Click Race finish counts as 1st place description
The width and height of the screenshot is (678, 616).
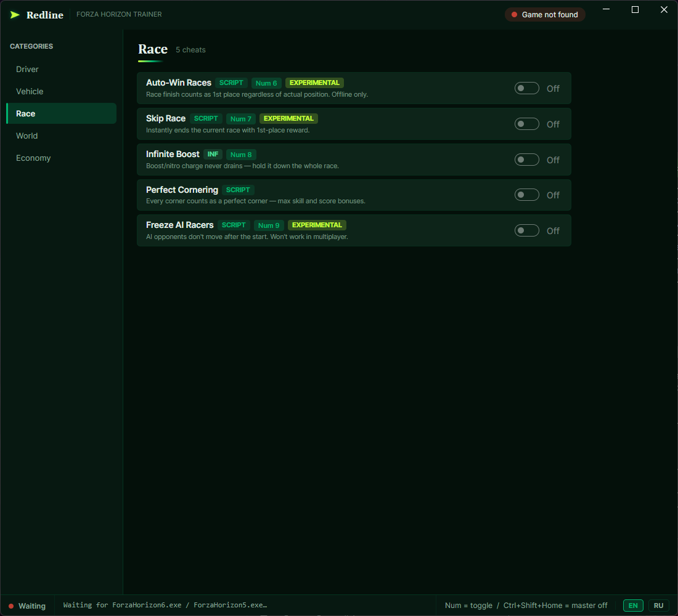click(257, 95)
